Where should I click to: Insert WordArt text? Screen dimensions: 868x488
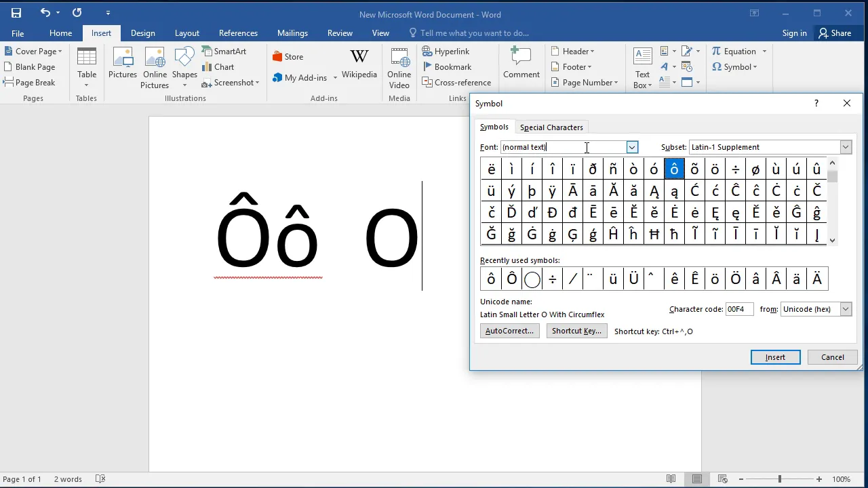667,67
